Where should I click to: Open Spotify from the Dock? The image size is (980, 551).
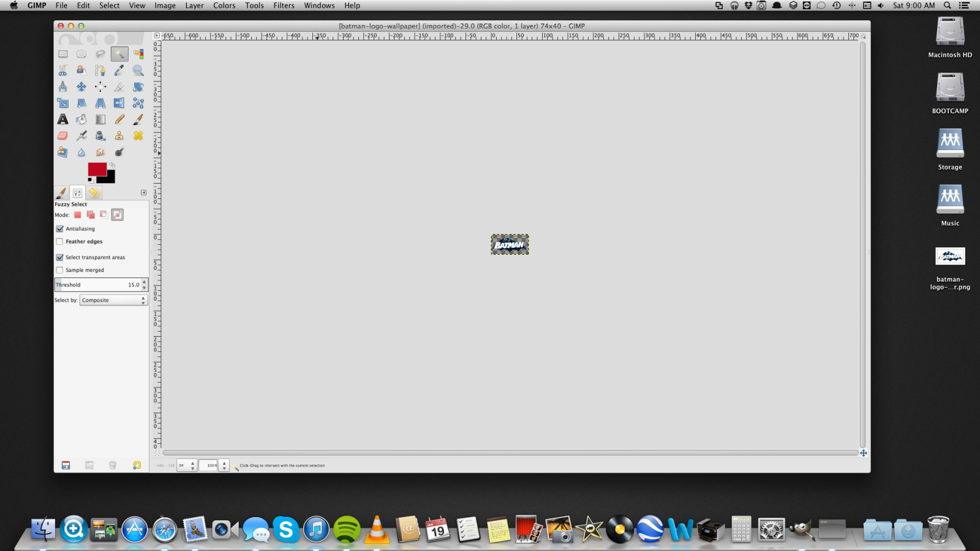point(347,530)
